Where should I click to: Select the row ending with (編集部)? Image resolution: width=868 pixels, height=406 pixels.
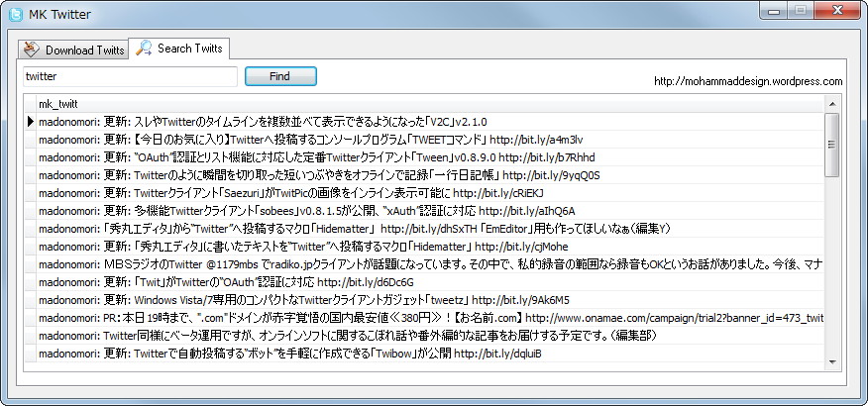coord(430,336)
